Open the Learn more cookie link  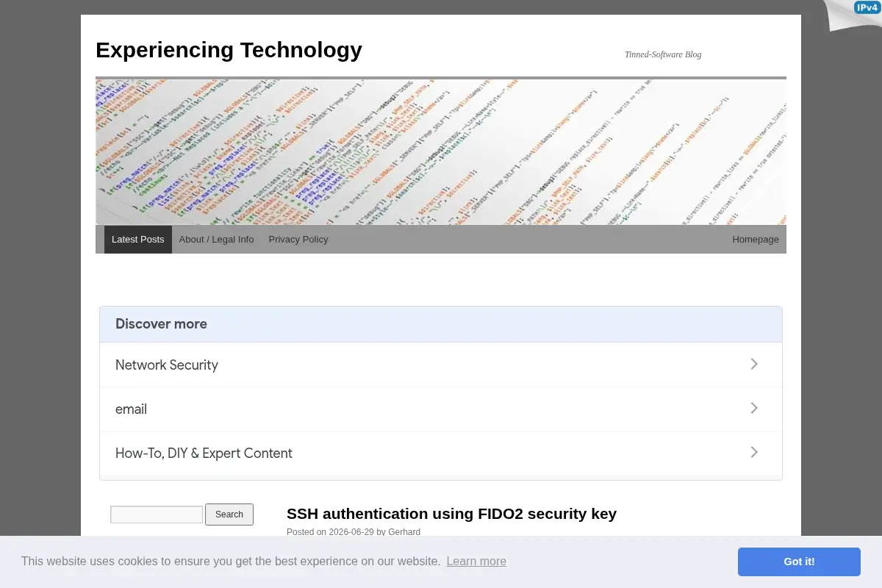pyautogui.click(x=476, y=562)
